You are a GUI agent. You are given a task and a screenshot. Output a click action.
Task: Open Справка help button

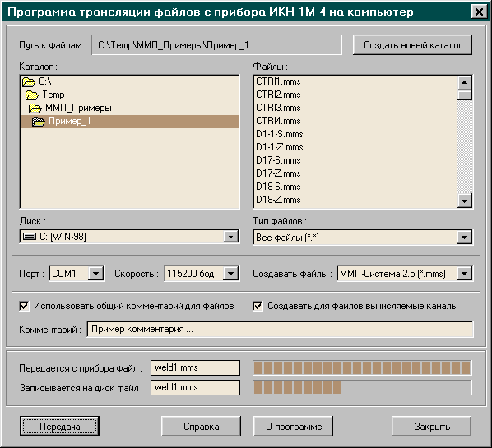(201, 427)
